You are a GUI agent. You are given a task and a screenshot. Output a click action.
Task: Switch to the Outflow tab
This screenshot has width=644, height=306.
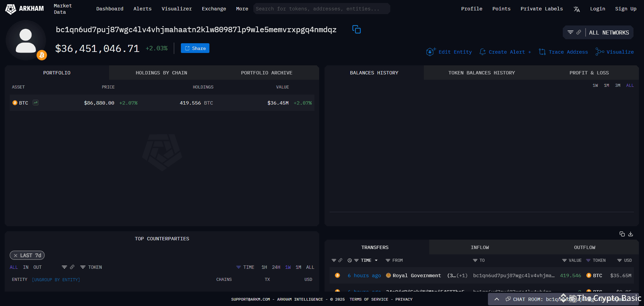coord(585,247)
